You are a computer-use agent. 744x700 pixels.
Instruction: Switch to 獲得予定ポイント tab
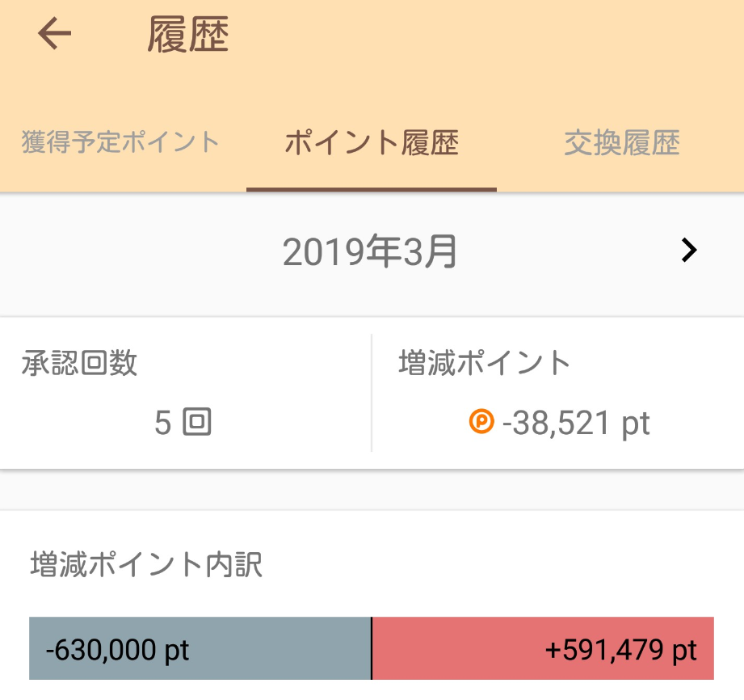(x=120, y=142)
